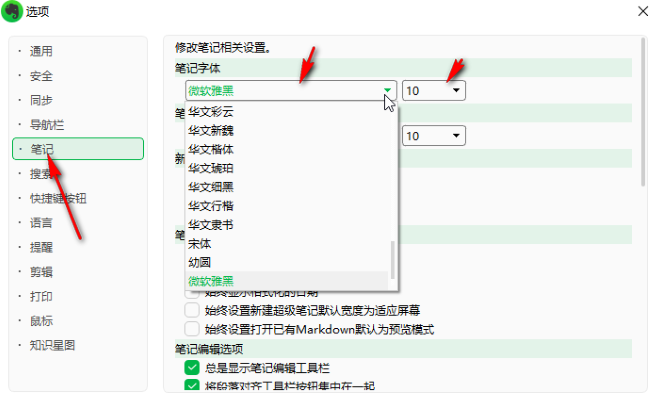Click the Evernote elephant logo icon
650x395 pixels.
click(x=12, y=11)
